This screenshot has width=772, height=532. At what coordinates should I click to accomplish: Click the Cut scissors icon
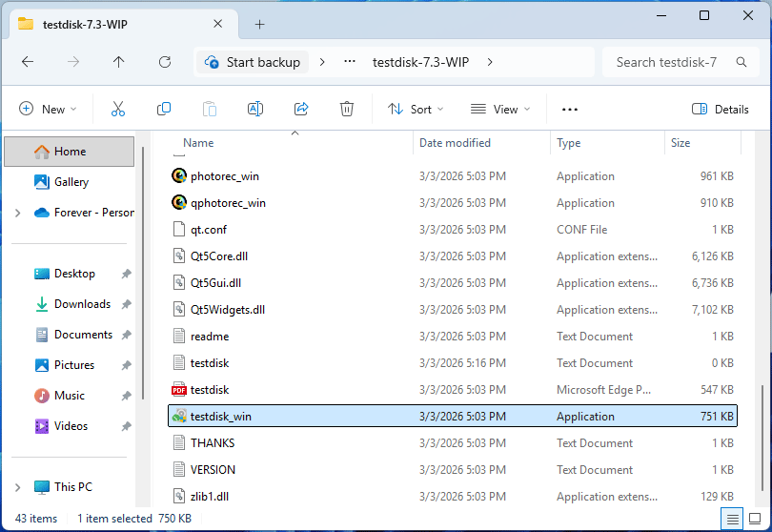pos(117,109)
